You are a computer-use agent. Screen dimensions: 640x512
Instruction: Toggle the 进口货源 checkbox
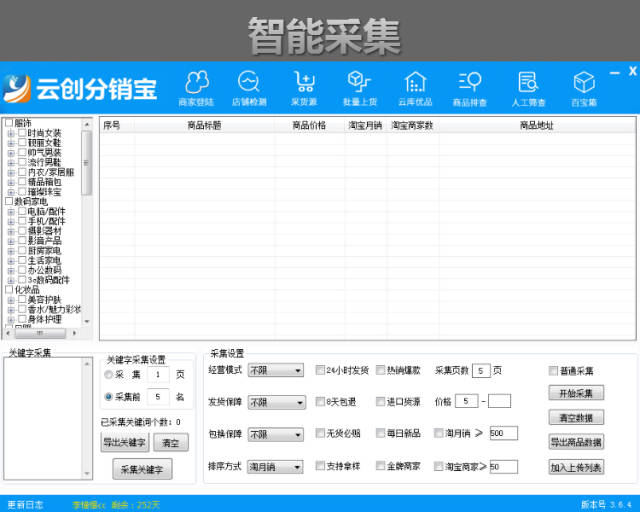point(380,401)
